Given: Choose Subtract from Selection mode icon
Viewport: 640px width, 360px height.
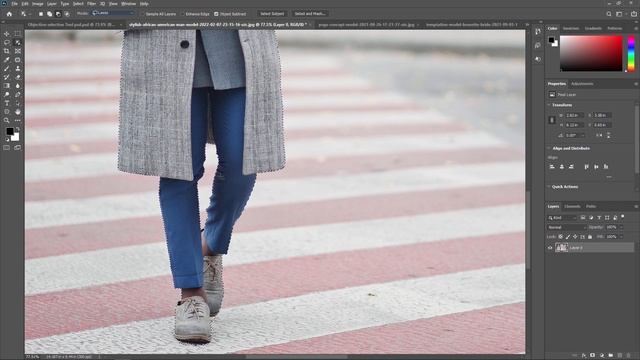Looking at the screenshot, I should pyautogui.click(x=58, y=14).
